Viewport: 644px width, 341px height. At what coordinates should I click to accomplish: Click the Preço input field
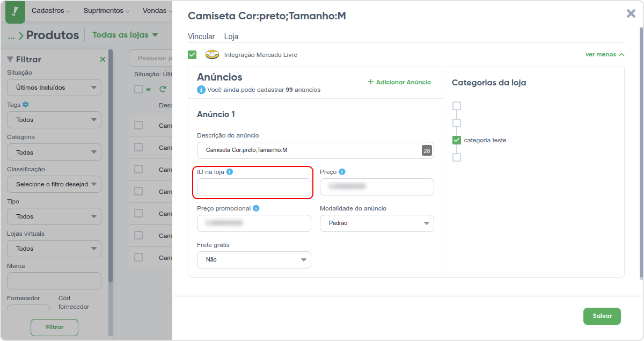coord(377,187)
